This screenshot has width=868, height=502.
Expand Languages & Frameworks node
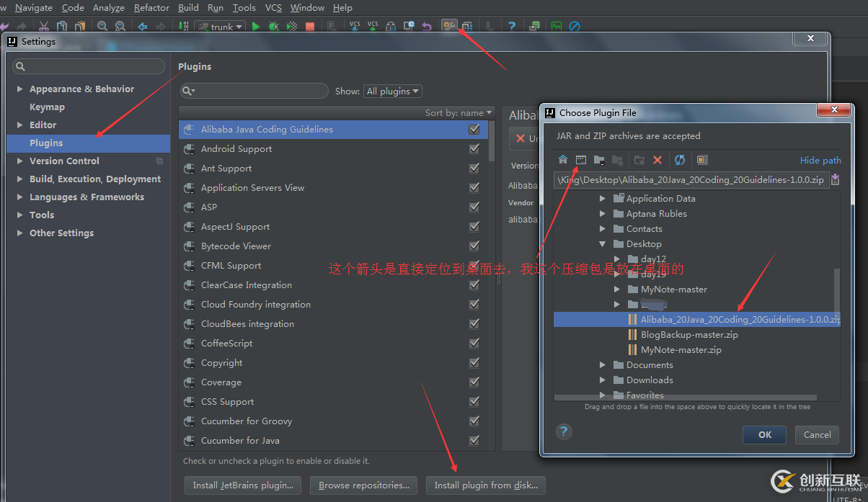tap(19, 197)
